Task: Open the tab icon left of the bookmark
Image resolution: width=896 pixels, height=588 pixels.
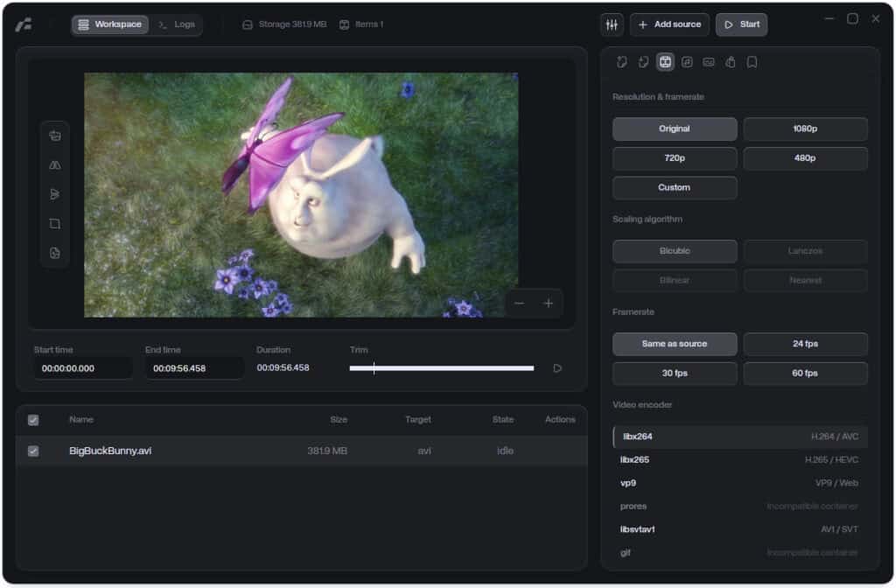Action: point(731,62)
